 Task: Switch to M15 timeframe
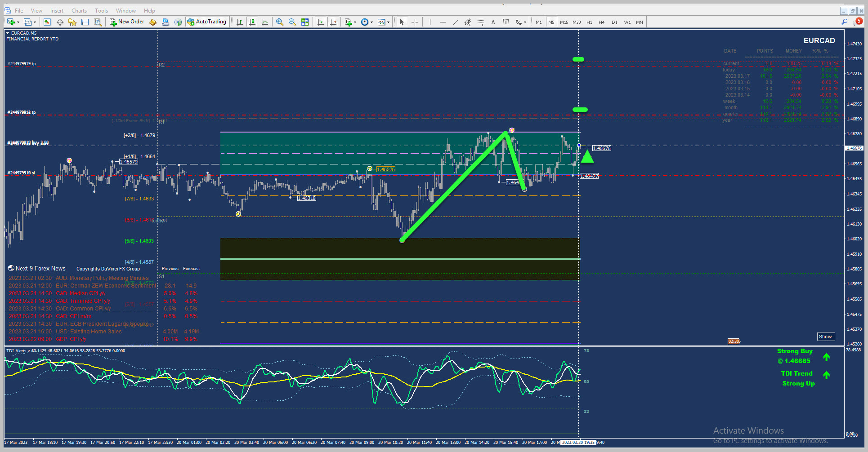(564, 22)
